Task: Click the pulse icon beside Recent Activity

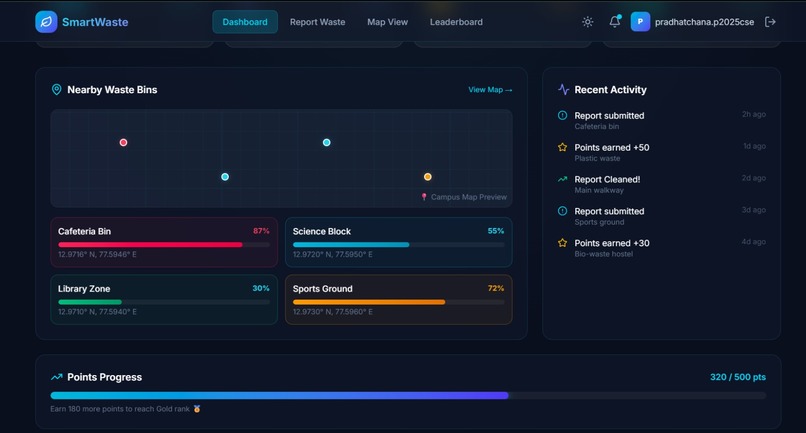Action: (x=563, y=89)
